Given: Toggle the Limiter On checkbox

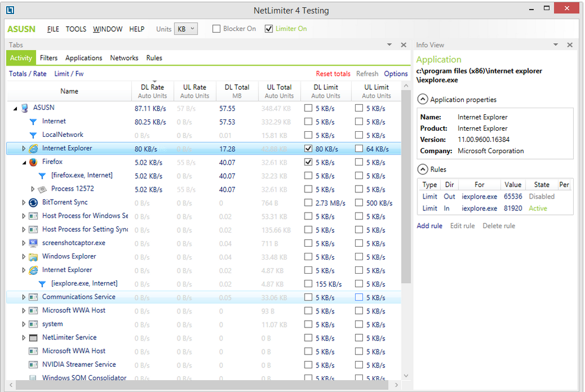Looking at the screenshot, I should point(269,29).
